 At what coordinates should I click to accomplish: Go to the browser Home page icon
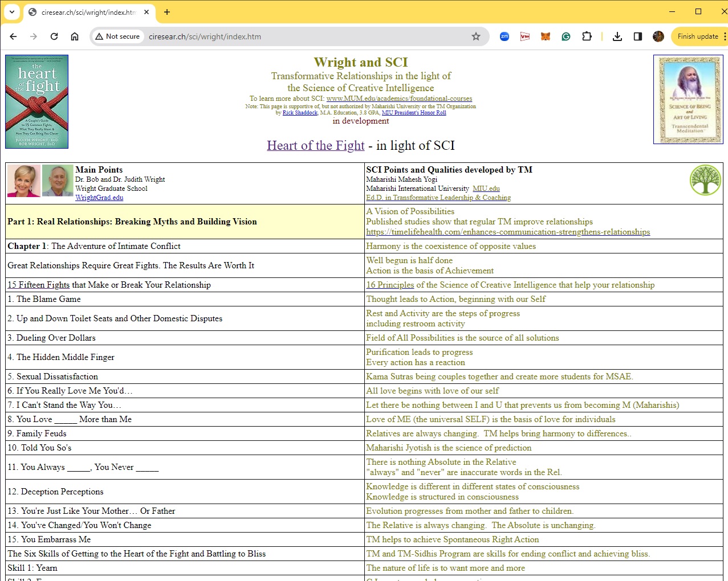75,36
